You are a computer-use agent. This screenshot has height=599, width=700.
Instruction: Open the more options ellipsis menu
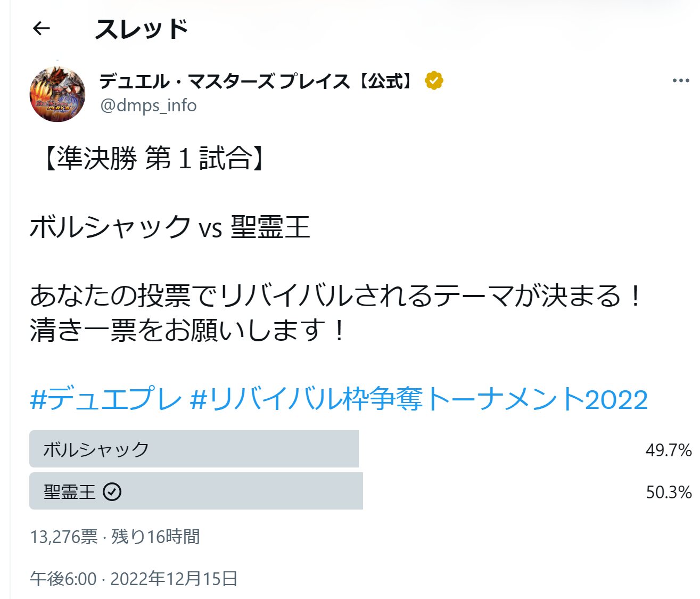coord(680,81)
